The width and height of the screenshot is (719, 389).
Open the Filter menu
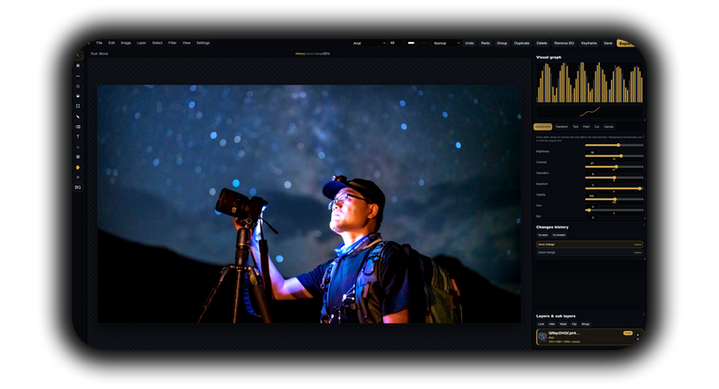[172, 43]
